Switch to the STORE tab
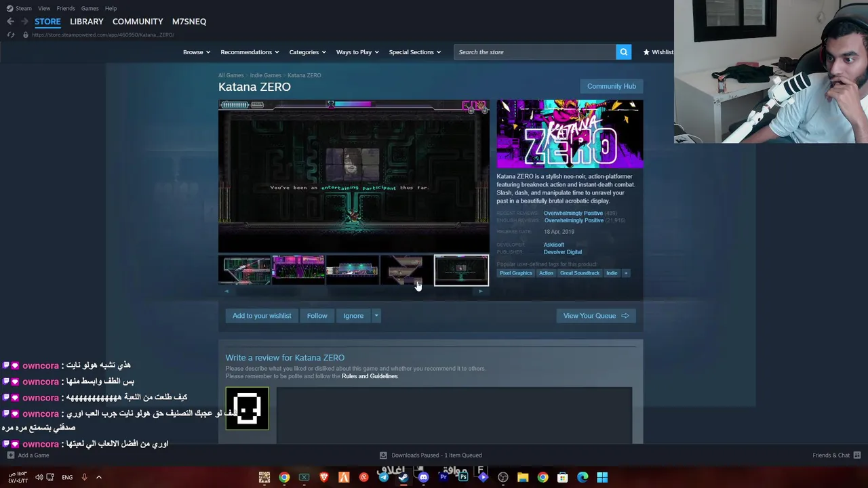This screenshot has width=868, height=488. tap(47, 22)
